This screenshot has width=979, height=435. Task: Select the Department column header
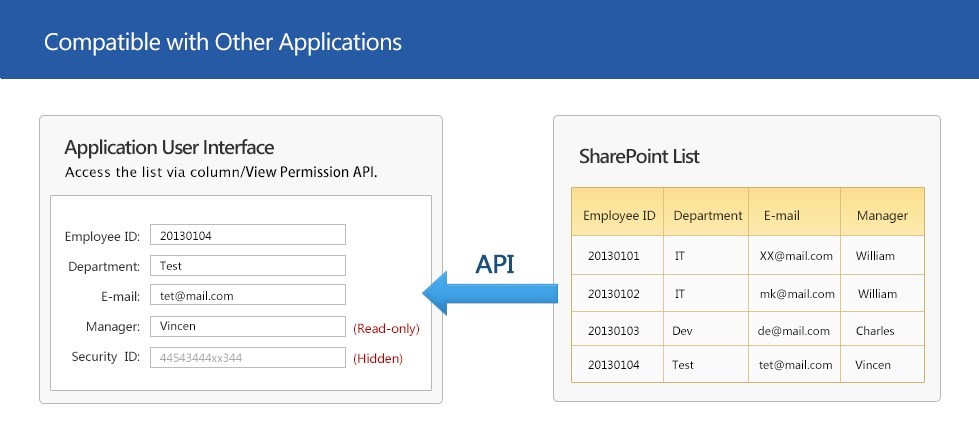click(707, 215)
